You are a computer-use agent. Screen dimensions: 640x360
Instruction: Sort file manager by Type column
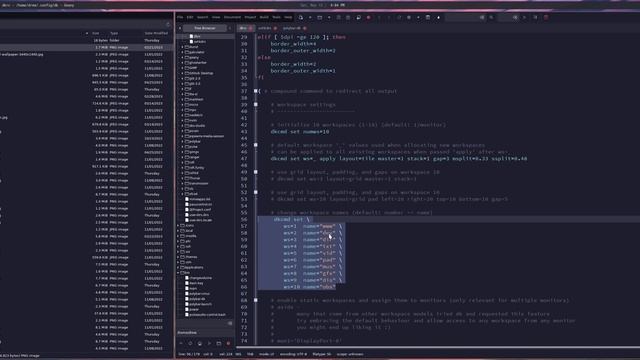tap(114, 33)
